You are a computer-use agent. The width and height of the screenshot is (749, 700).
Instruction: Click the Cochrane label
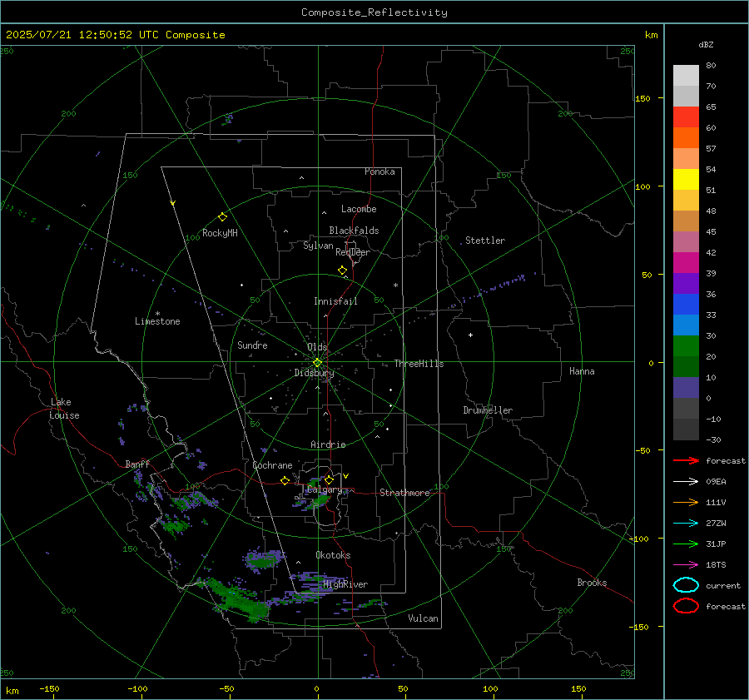[272, 465]
